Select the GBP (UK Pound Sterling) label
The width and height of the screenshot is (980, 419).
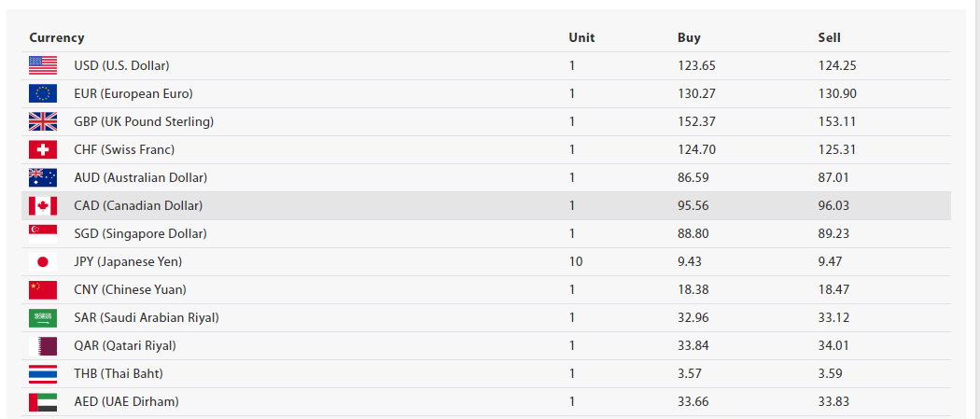pyautogui.click(x=144, y=121)
